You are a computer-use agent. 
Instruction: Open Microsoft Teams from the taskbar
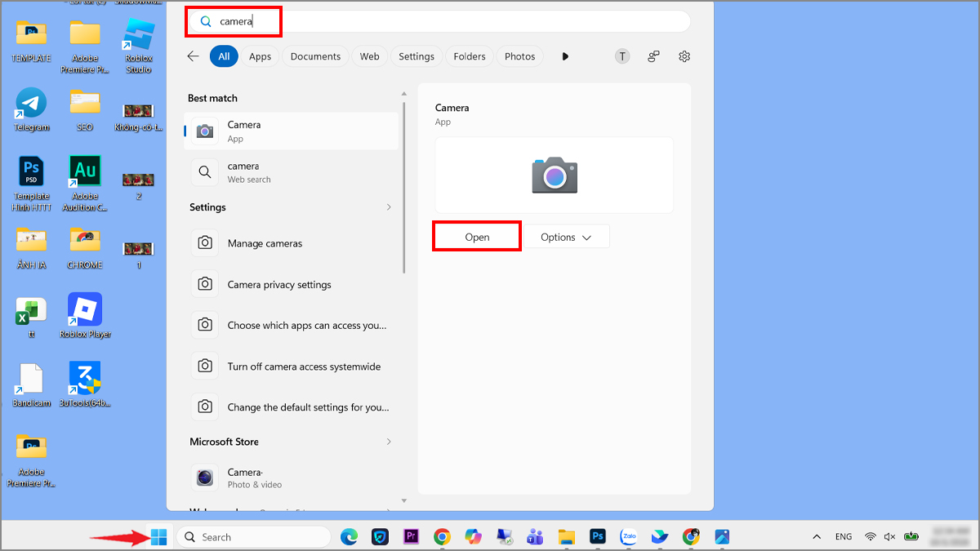coord(535,536)
